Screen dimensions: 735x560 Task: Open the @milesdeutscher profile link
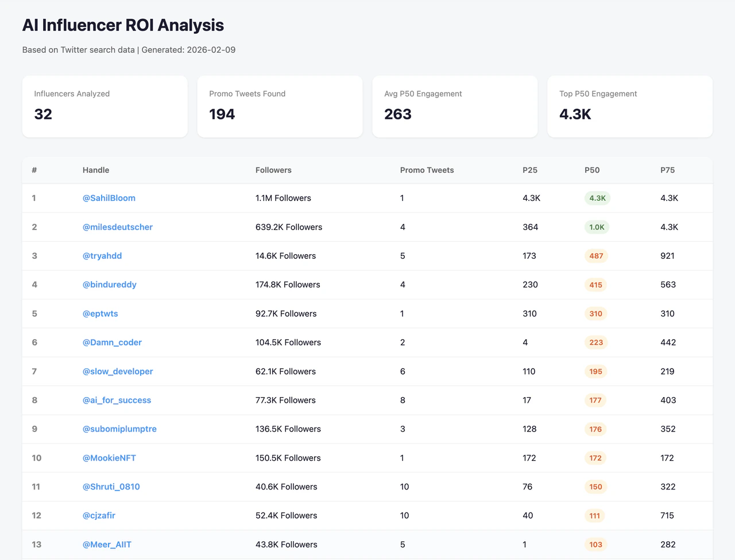click(118, 227)
